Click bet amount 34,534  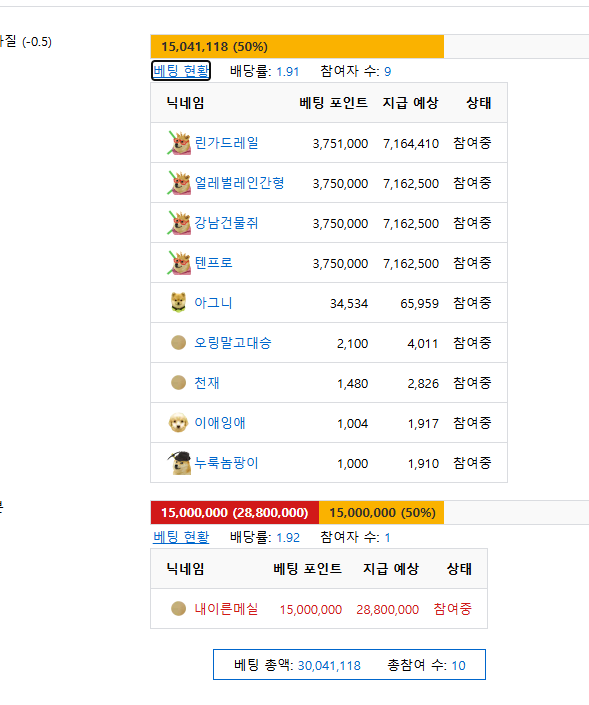(x=349, y=303)
